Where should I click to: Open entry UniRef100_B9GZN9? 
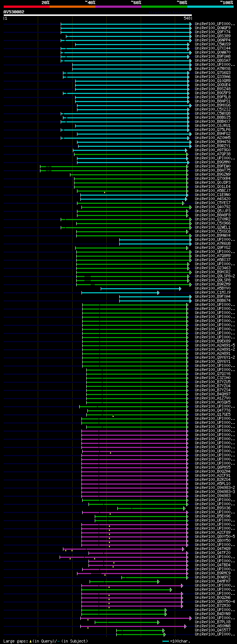[x=213, y=175]
